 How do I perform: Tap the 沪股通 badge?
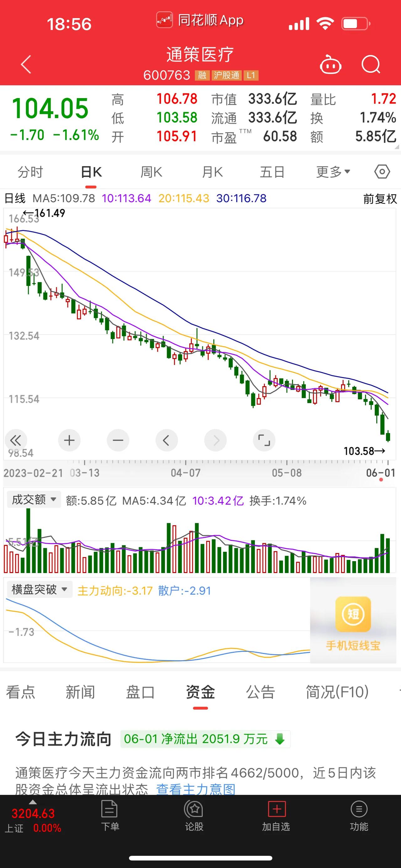pyautogui.click(x=226, y=75)
